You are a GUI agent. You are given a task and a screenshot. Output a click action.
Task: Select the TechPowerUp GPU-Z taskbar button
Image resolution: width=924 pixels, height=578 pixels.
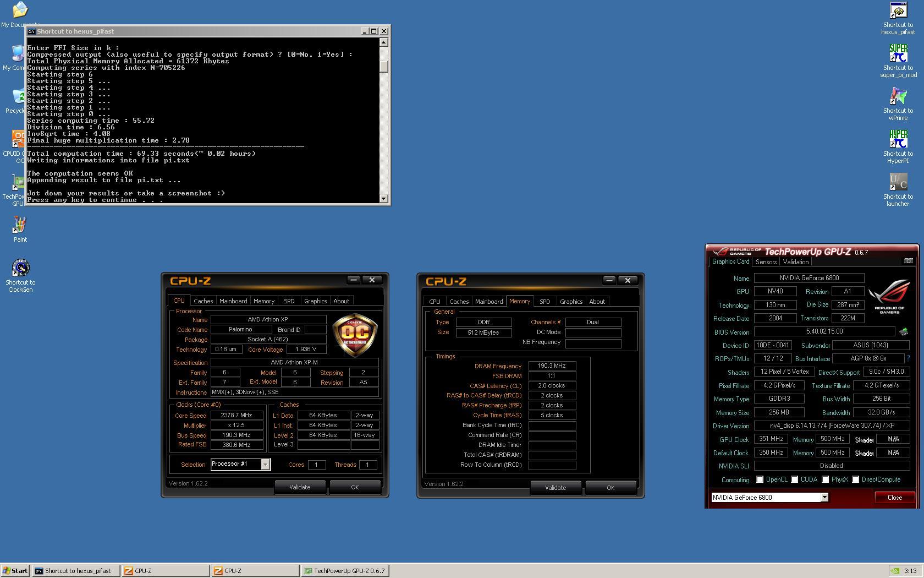click(x=345, y=571)
